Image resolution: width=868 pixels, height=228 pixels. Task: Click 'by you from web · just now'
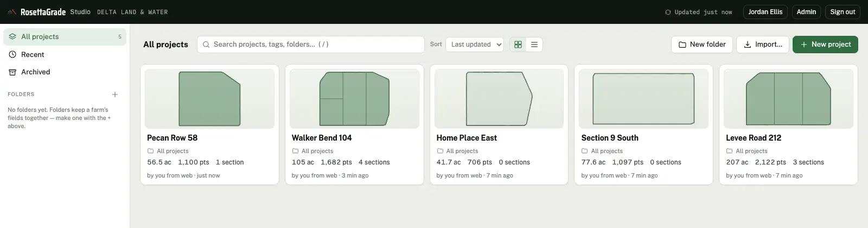[183, 175]
